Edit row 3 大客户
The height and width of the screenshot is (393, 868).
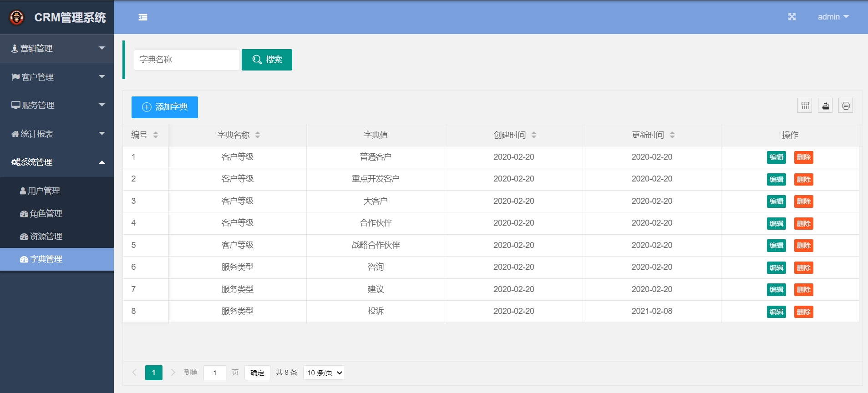(777, 202)
